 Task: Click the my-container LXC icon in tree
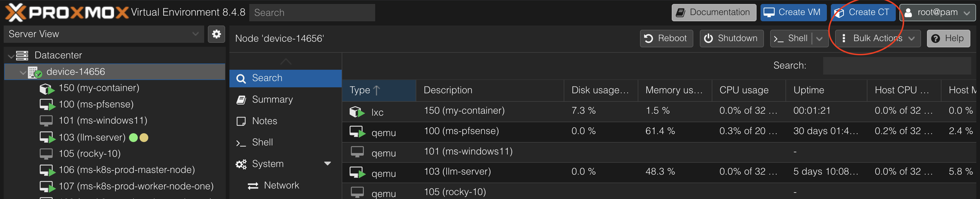(47, 89)
